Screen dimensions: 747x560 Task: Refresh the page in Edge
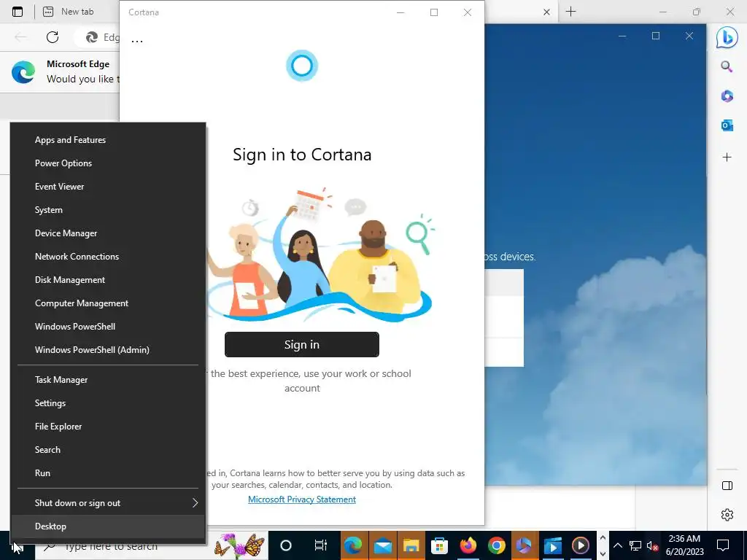[x=53, y=37]
